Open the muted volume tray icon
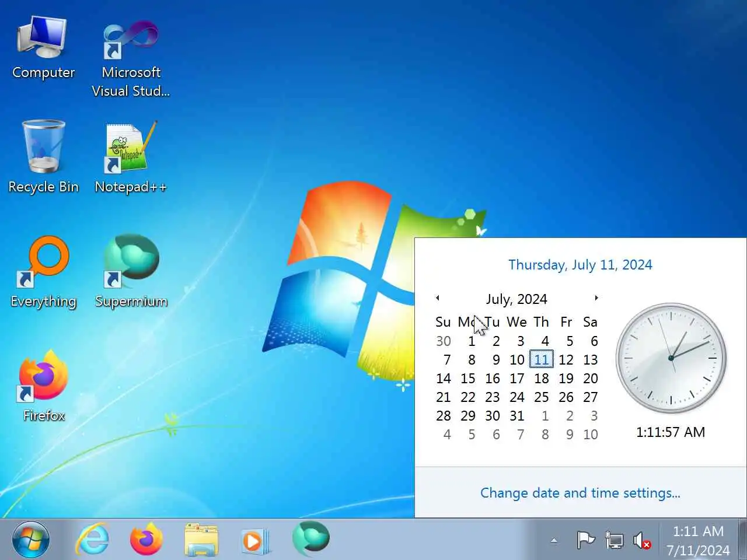 pos(642,540)
